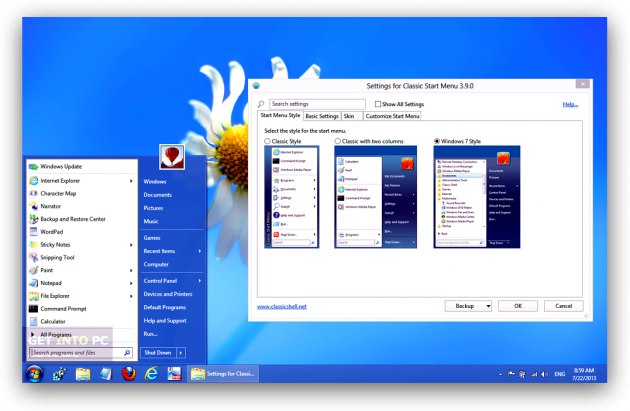The image size is (630, 411).
Task: Start Narrator from the start menu
Action: point(81,206)
